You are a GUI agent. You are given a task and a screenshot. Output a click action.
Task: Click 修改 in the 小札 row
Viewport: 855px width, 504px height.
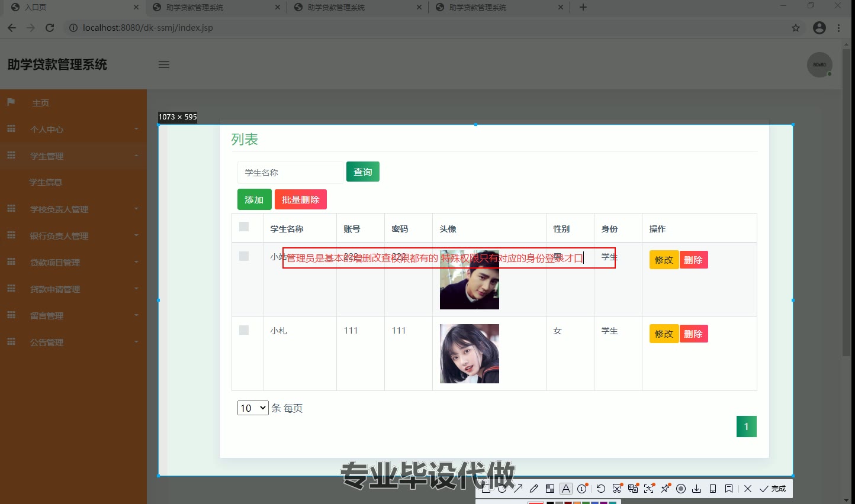(x=664, y=334)
